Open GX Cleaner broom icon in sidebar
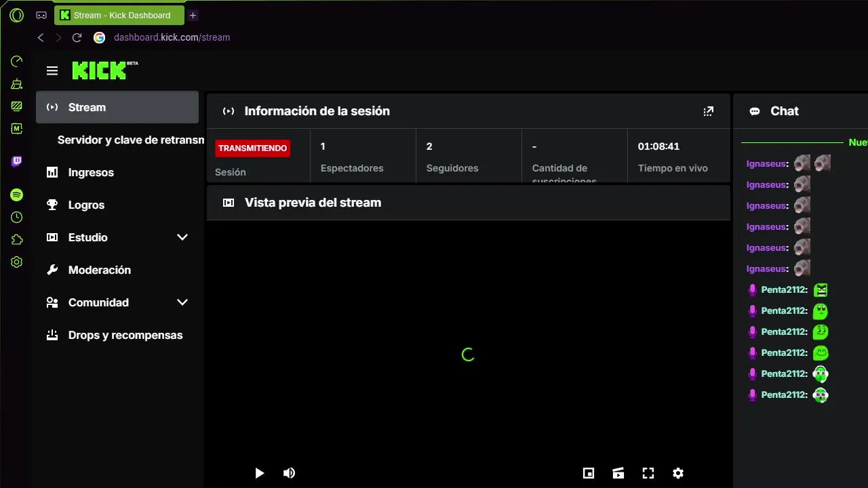This screenshot has width=868, height=488. pos(17,84)
